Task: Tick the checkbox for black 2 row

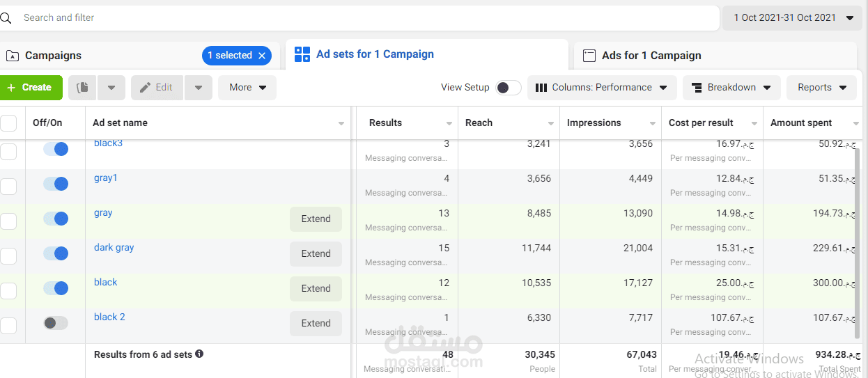Action: click(8, 326)
